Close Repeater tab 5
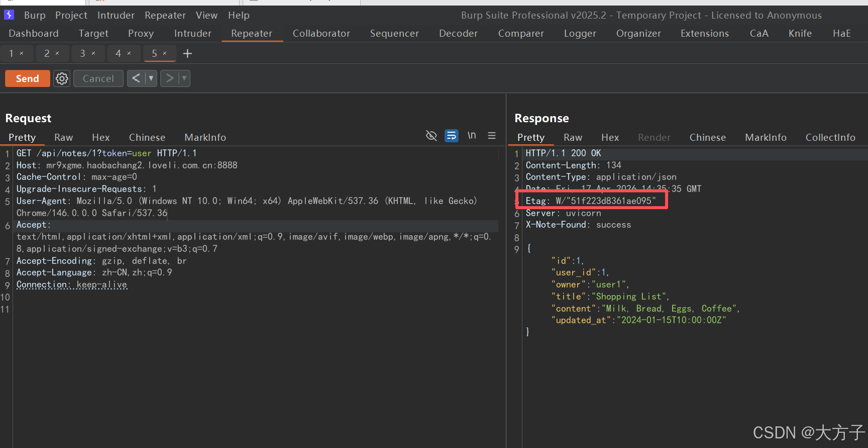 [x=165, y=53]
